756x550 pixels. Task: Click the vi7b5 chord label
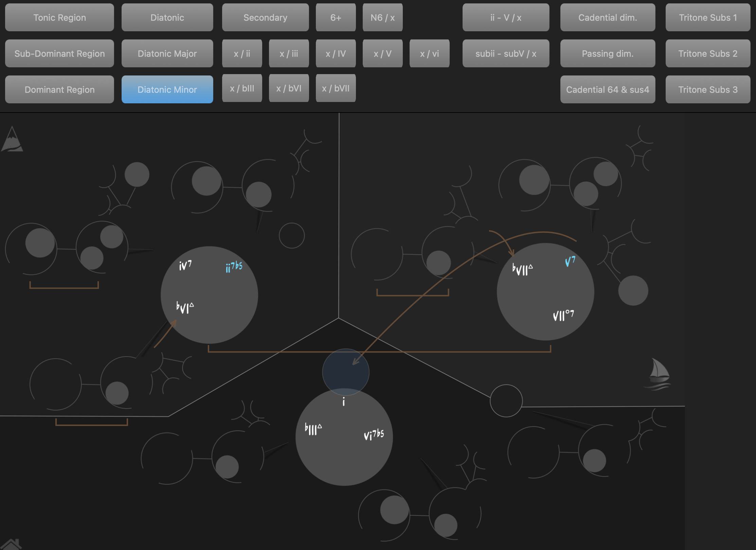pos(374,434)
